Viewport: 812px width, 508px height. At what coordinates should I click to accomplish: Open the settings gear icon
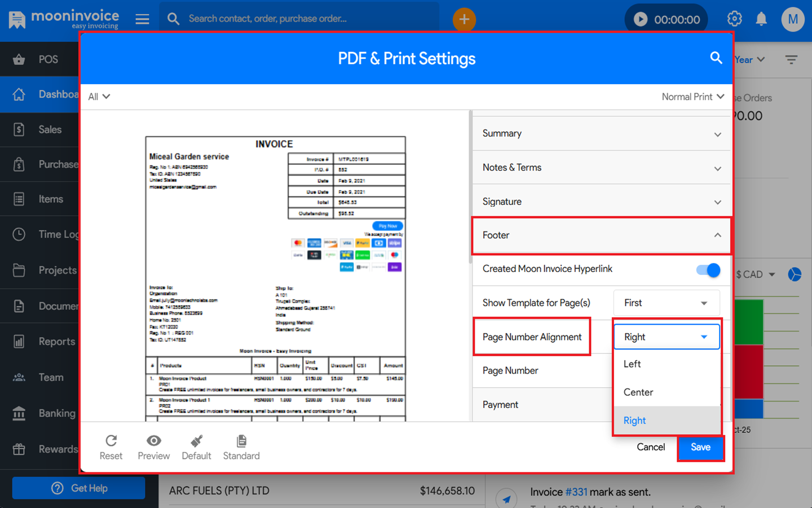(x=734, y=19)
